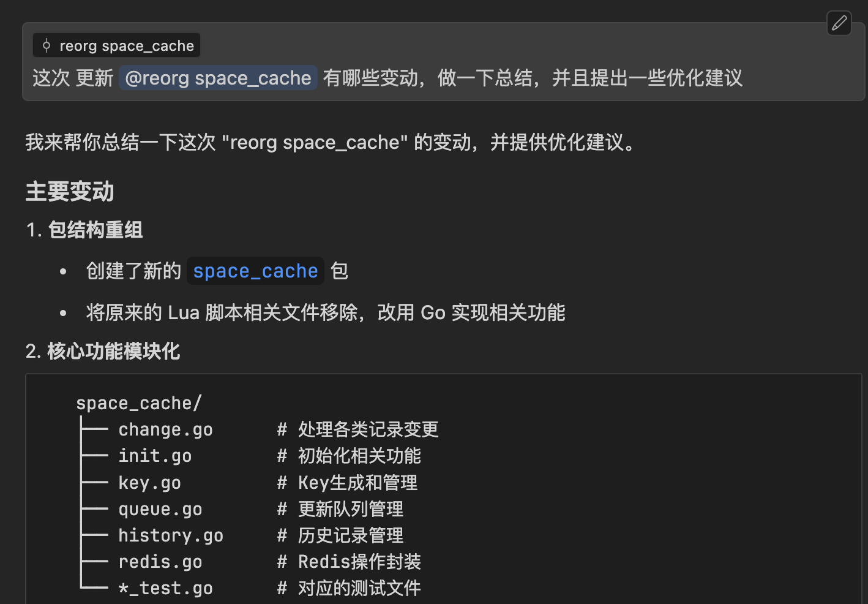Click the user prompt message box

pyautogui.click(x=443, y=62)
